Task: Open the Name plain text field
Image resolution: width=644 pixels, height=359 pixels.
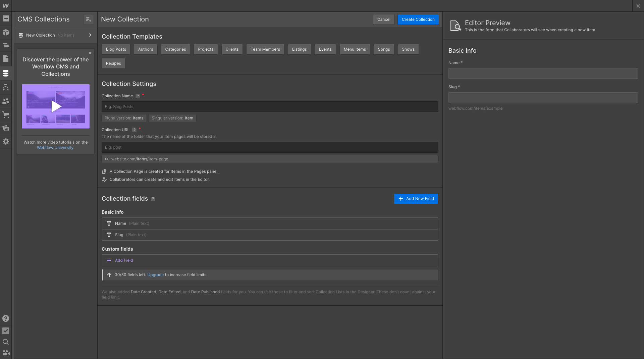Action: point(270,223)
